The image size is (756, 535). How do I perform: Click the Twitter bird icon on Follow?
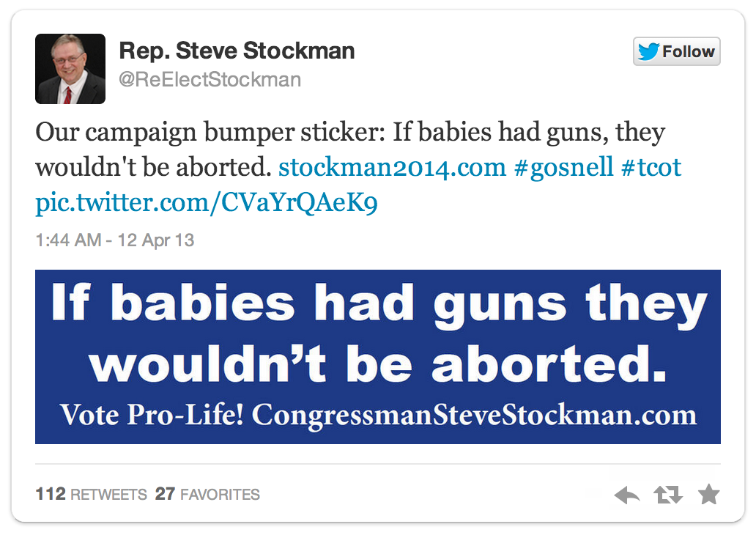(648, 52)
